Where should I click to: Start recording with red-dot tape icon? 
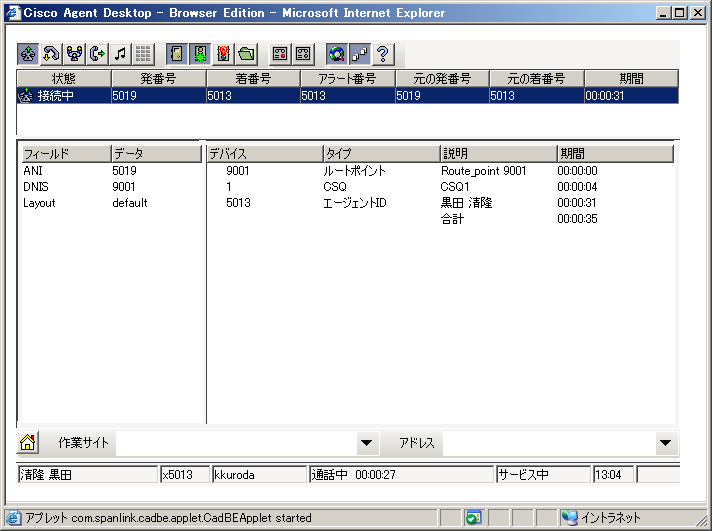click(x=280, y=54)
